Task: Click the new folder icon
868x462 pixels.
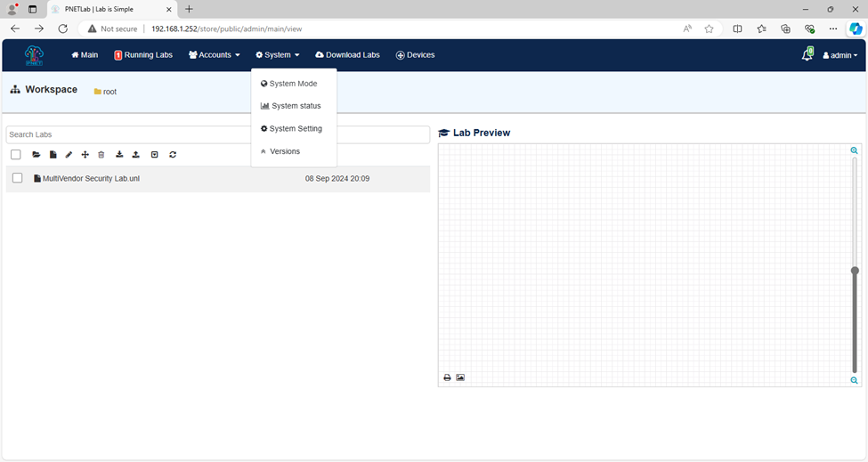Action: 36,154
